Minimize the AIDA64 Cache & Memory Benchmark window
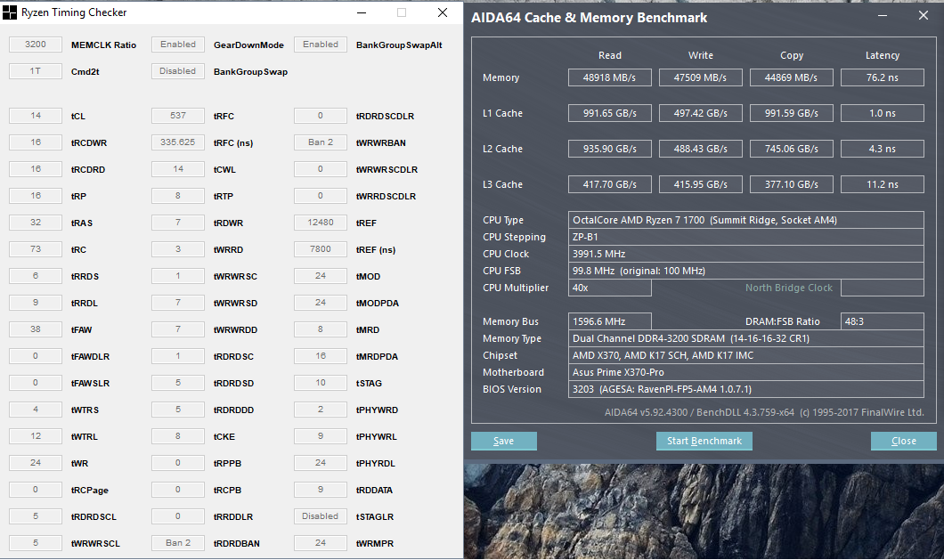 click(883, 16)
